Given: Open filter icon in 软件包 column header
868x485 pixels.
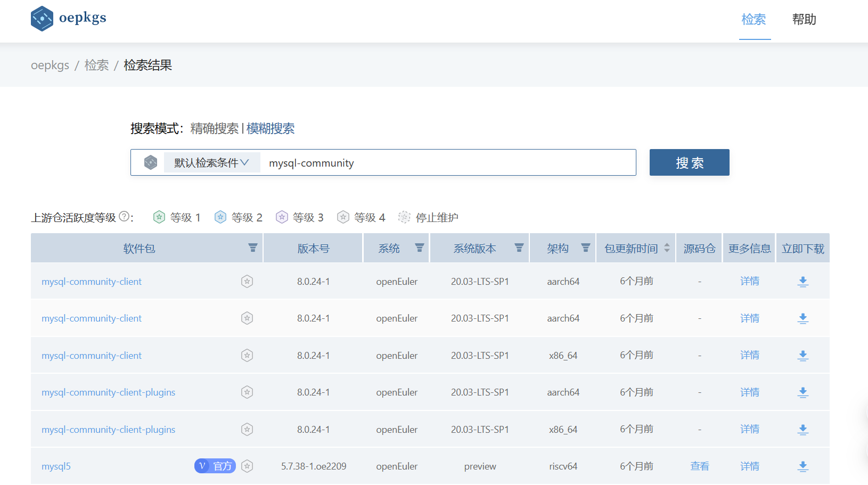Looking at the screenshot, I should point(253,248).
